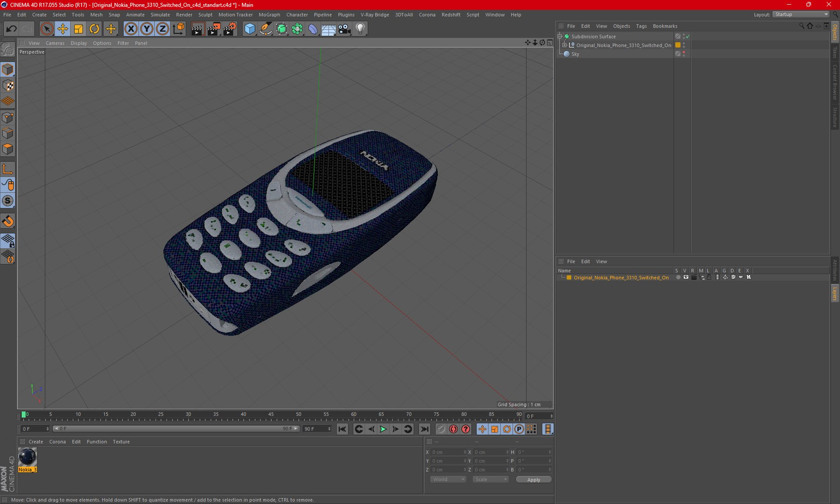Expand Original_Nokia_Phone_3310_Switched_On object
Image resolution: width=840 pixels, height=504 pixels.
point(565,45)
